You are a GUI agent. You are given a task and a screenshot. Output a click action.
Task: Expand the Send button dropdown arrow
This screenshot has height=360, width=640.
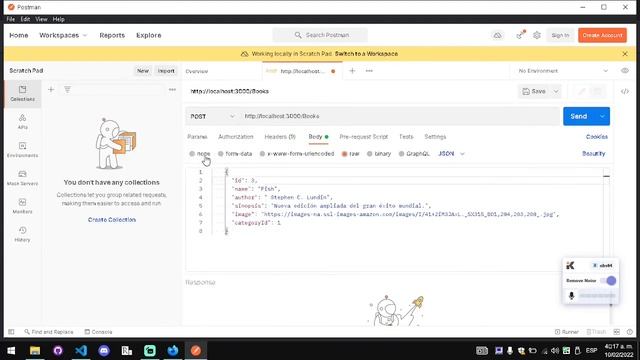click(x=602, y=116)
